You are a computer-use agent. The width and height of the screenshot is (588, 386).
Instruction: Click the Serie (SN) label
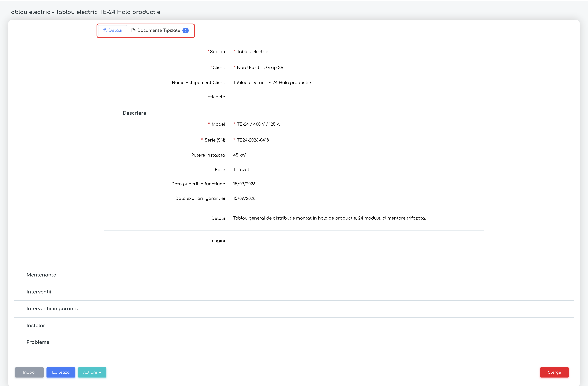click(215, 140)
